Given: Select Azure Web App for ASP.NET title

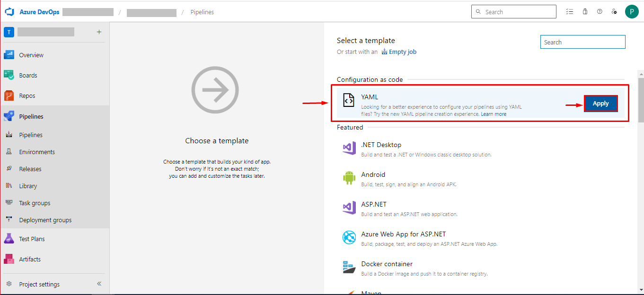Looking at the screenshot, I should (403, 234).
